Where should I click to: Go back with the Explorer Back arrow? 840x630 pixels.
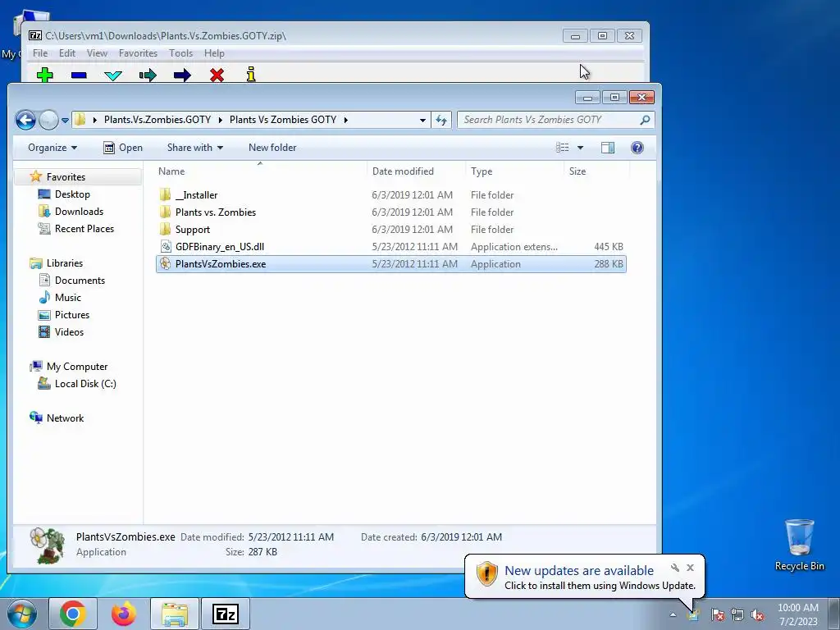25,120
